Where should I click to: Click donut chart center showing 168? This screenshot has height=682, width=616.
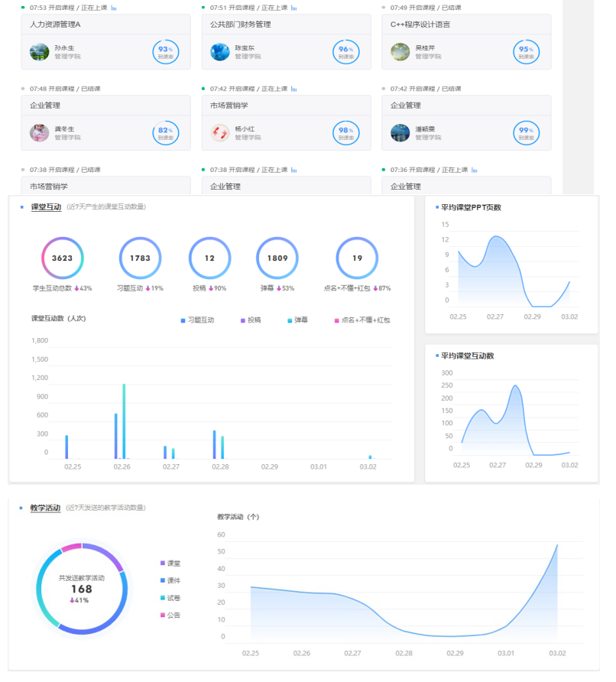[82, 589]
